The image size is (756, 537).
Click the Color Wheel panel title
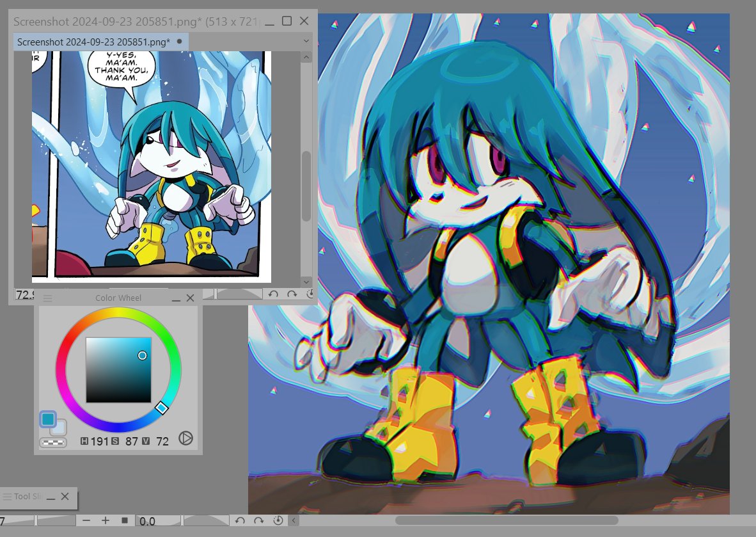(118, 298)
